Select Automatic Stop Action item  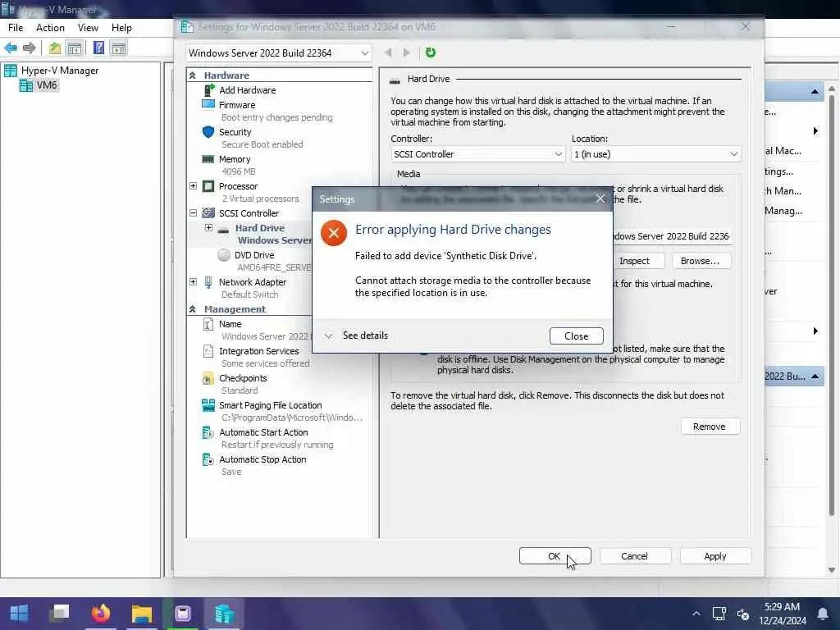[x=262, y=459]
